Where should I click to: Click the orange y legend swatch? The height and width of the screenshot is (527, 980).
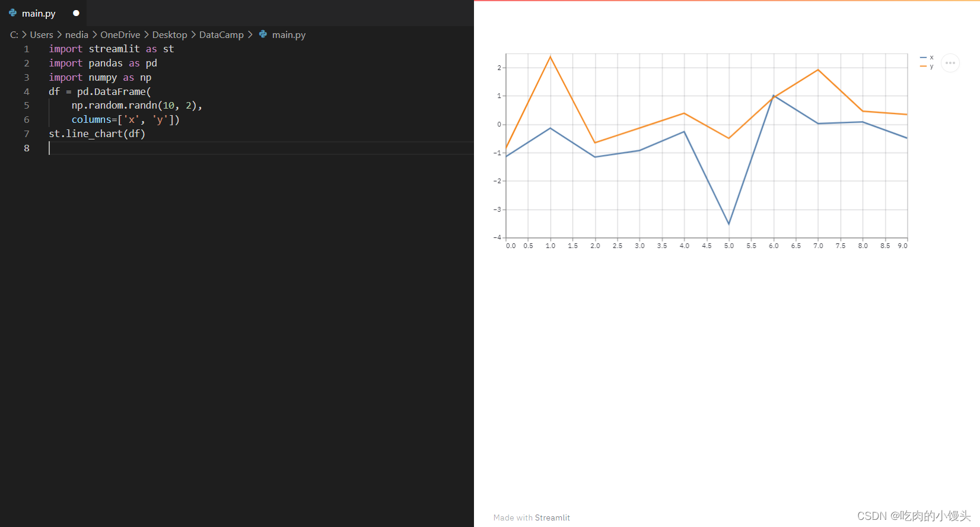923,66
